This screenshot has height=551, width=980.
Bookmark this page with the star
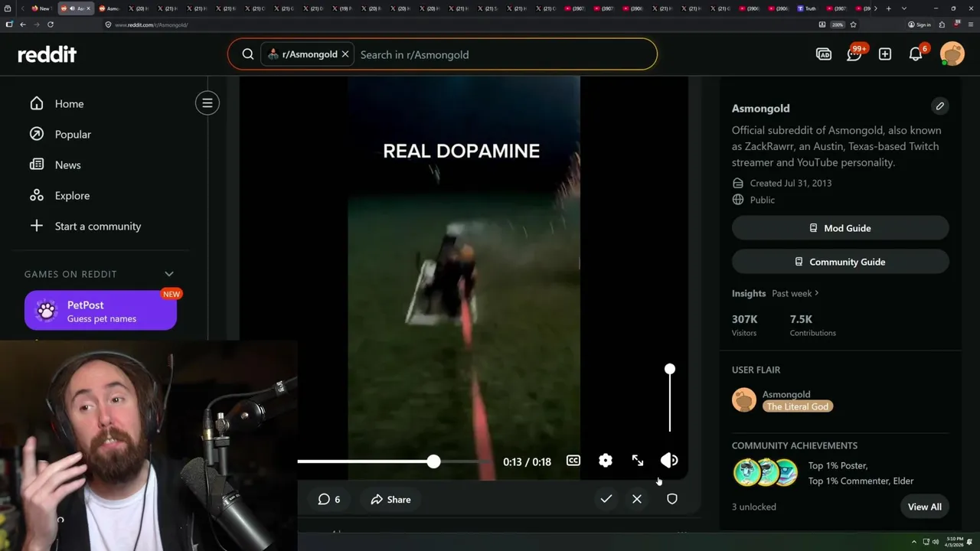point(853,24)
